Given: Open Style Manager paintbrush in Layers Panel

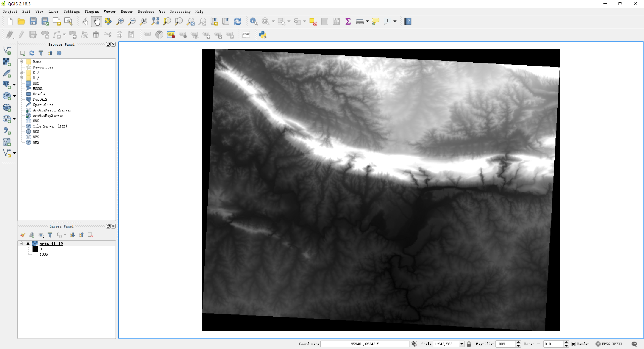Looking at the screenshot, I should tap(23, 235).
